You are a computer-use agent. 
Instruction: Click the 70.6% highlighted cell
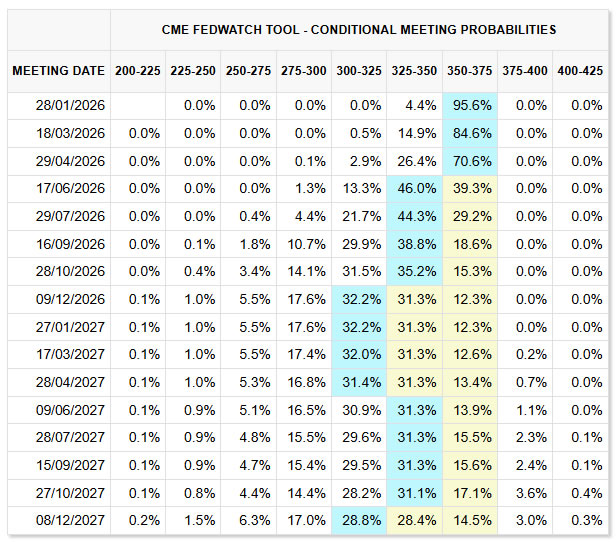[472, 162]
